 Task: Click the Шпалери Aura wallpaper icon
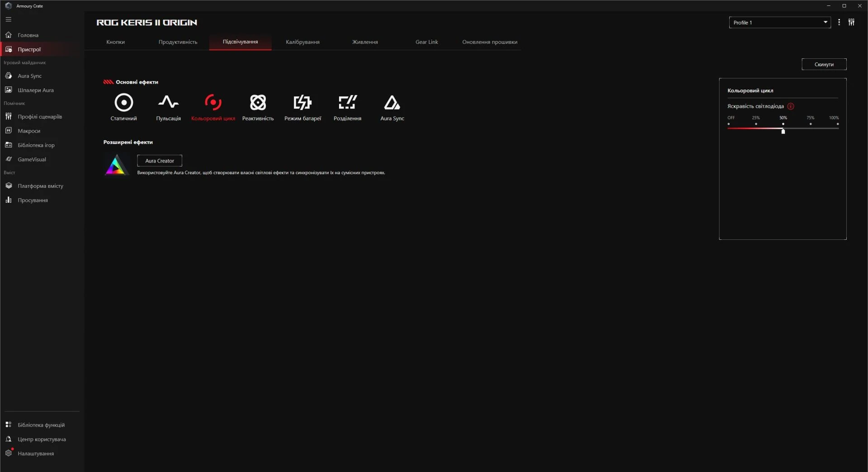(9, 90)
